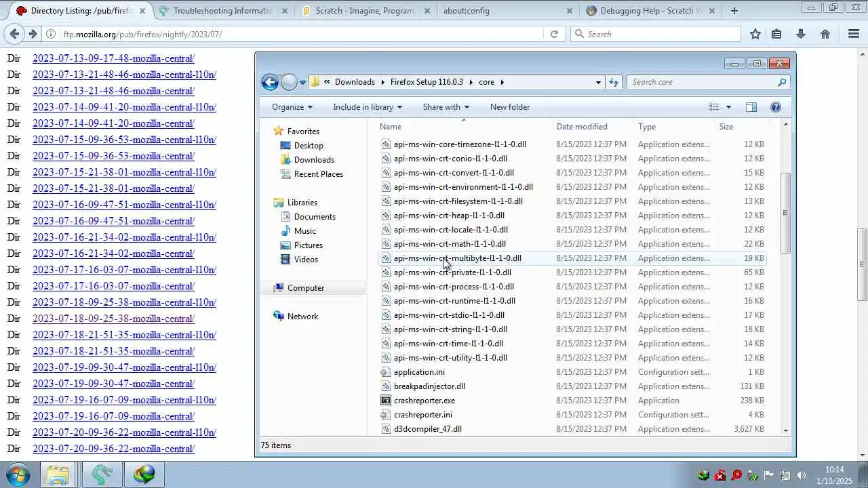Show site information icon in URL bar
This screenshot has height=488, width=868.
point(51,34)
